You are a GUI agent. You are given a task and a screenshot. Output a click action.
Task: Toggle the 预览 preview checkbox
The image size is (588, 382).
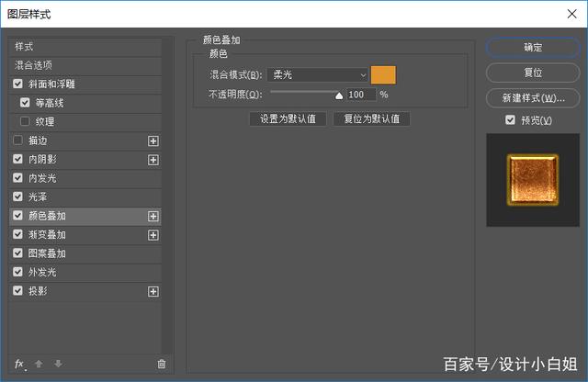click(510, 120)
